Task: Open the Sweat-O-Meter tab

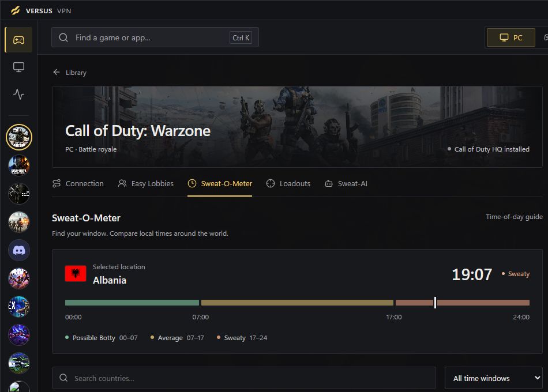Action: pos(219,183)
